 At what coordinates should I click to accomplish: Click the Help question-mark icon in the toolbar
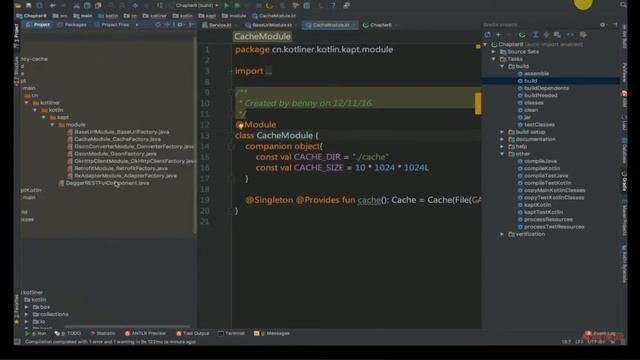333,5
